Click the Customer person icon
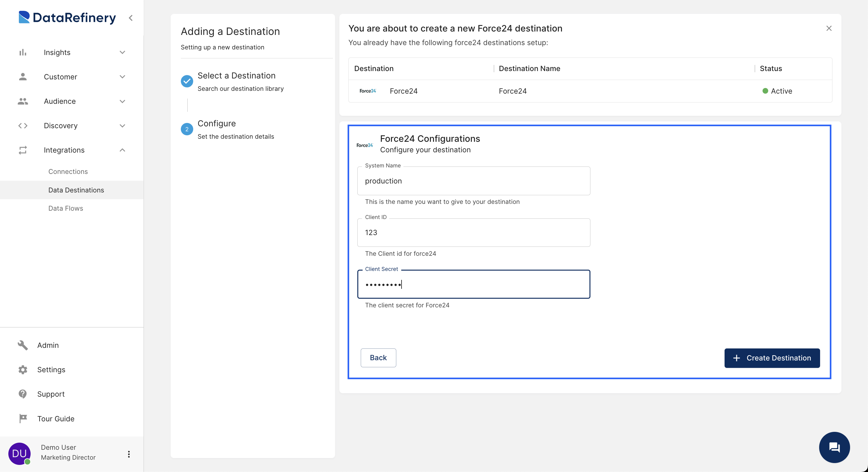The width and height of the screenshot is (868, 472). click(23, 77)
